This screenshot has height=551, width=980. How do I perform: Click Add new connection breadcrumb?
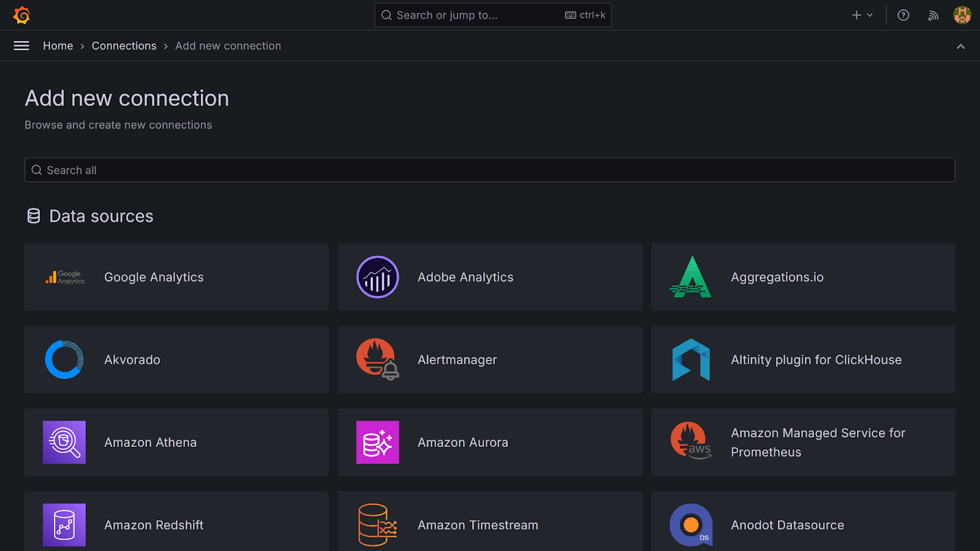pos(228,46)
